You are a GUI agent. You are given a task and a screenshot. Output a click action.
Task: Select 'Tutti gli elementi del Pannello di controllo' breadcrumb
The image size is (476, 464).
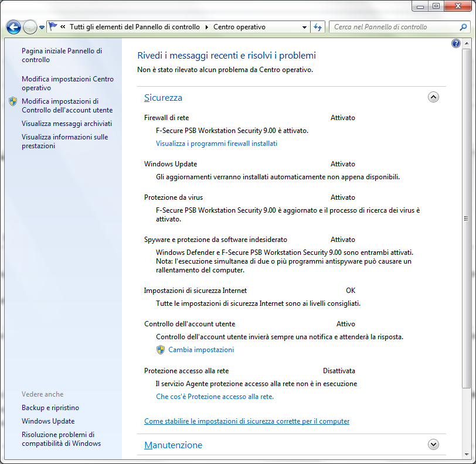pos(134,27)
